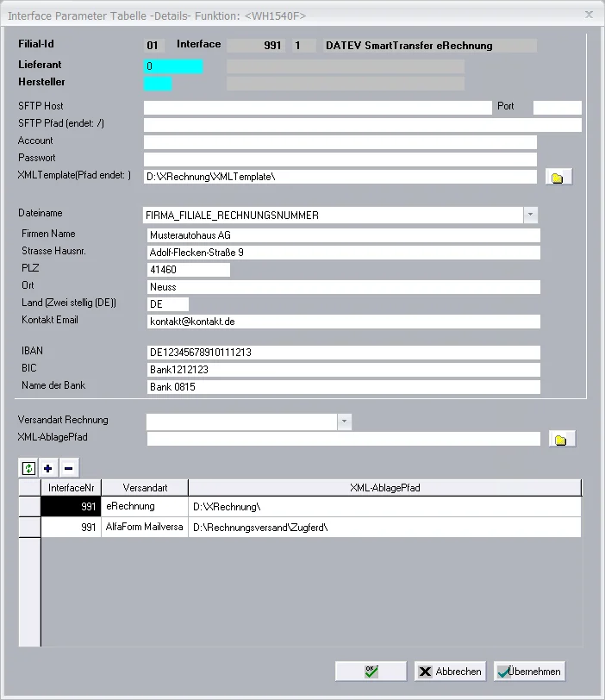Click the D:\XRechnung\ path cell
This screenshot has width=605, height=700.
coord(385,507)
